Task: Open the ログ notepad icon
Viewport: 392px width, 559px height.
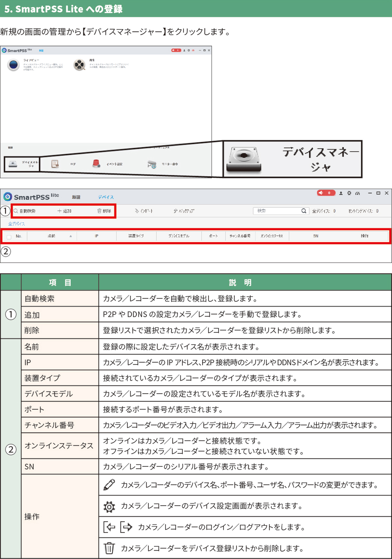Action: click(55, 164)
